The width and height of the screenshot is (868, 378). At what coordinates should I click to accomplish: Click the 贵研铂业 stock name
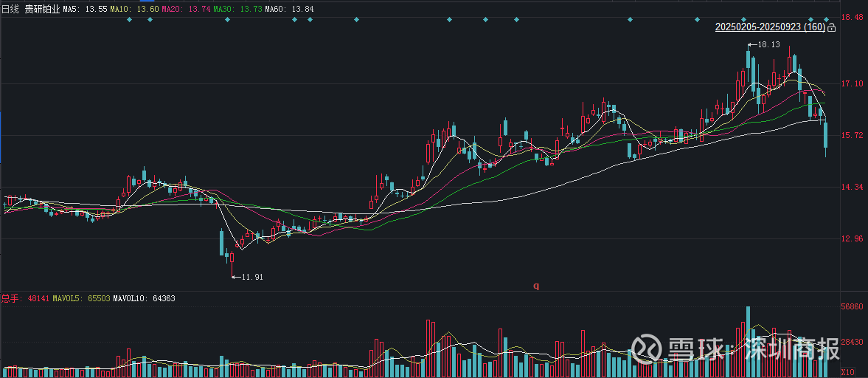42,8
